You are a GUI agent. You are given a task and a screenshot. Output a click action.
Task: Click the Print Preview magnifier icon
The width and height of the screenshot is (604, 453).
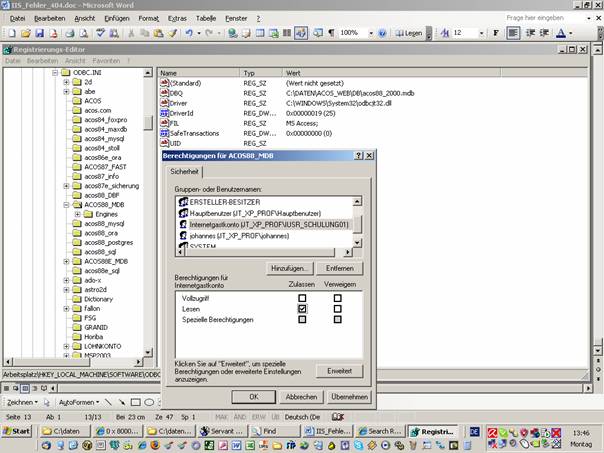pos(84,33)
